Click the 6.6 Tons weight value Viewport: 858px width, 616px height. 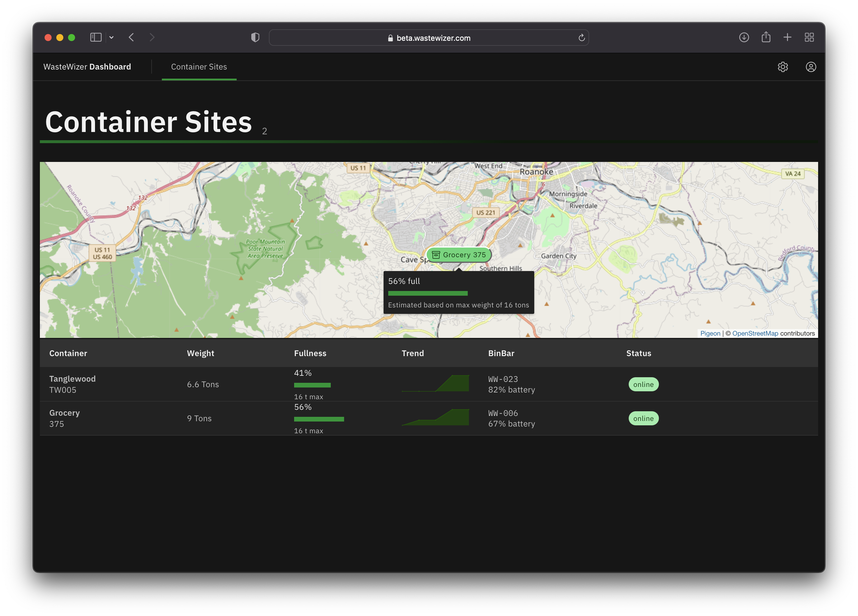click(203, 384)
